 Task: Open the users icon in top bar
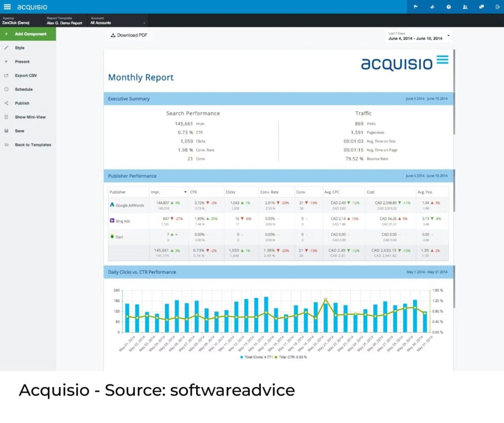465,7
